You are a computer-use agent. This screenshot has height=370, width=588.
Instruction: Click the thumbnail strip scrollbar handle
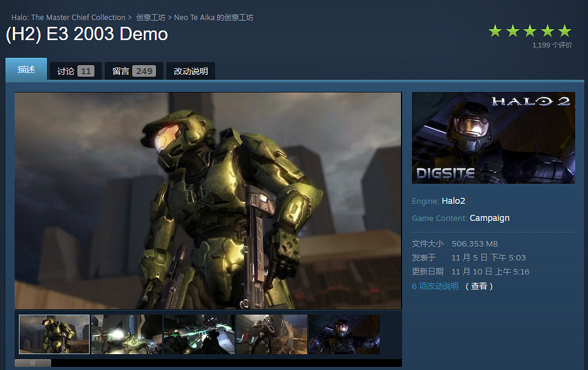tap(33, 363)
